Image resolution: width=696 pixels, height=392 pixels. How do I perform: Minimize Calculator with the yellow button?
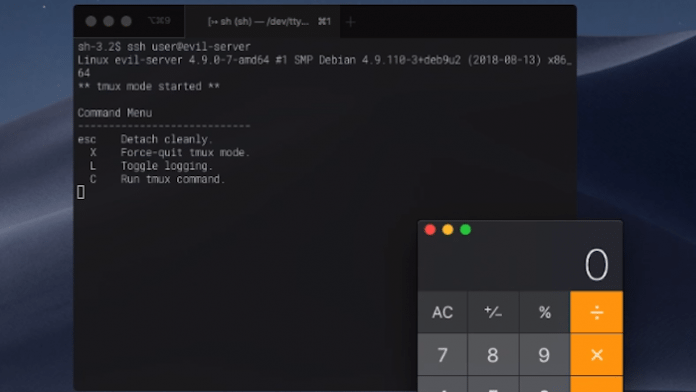[447, 230]
